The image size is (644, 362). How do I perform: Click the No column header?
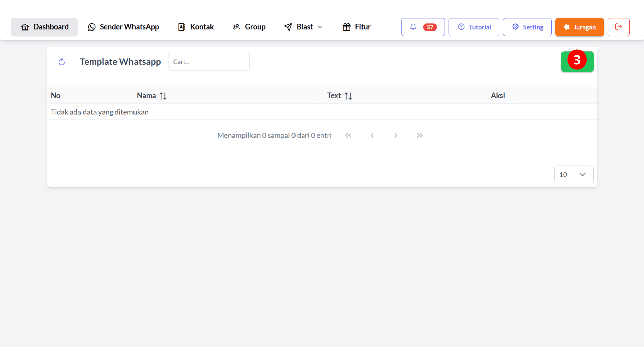(x=56, y=96)
